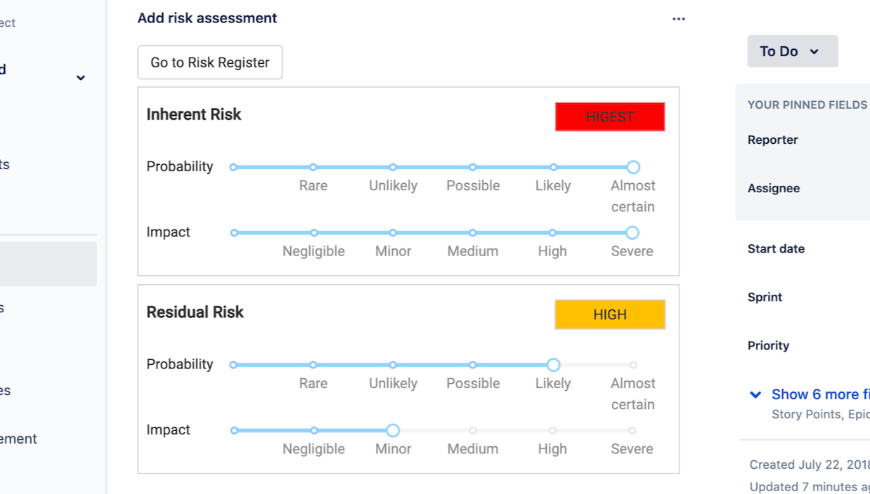Set Inherent Impact slider to Minor
870x494 pixels.
pyautogui.click(x=393, y=233)
